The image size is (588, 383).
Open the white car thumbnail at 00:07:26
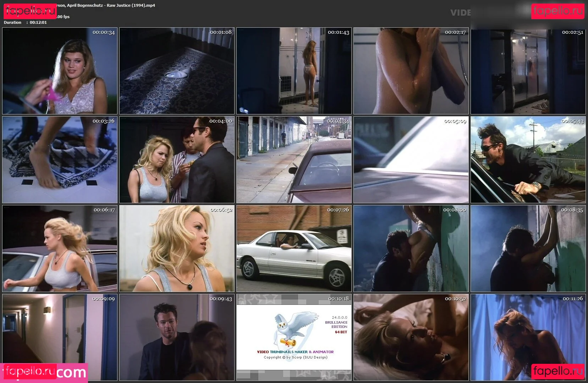(x=294, y=248)
